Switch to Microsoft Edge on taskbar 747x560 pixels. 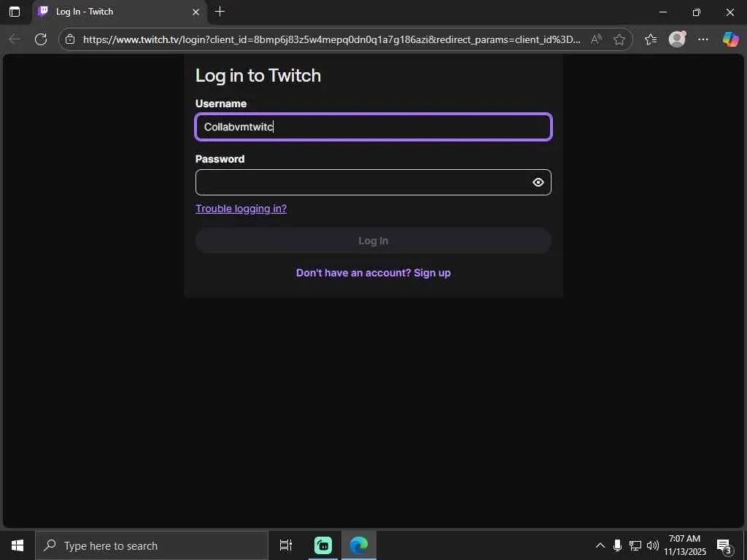point(359,545)
